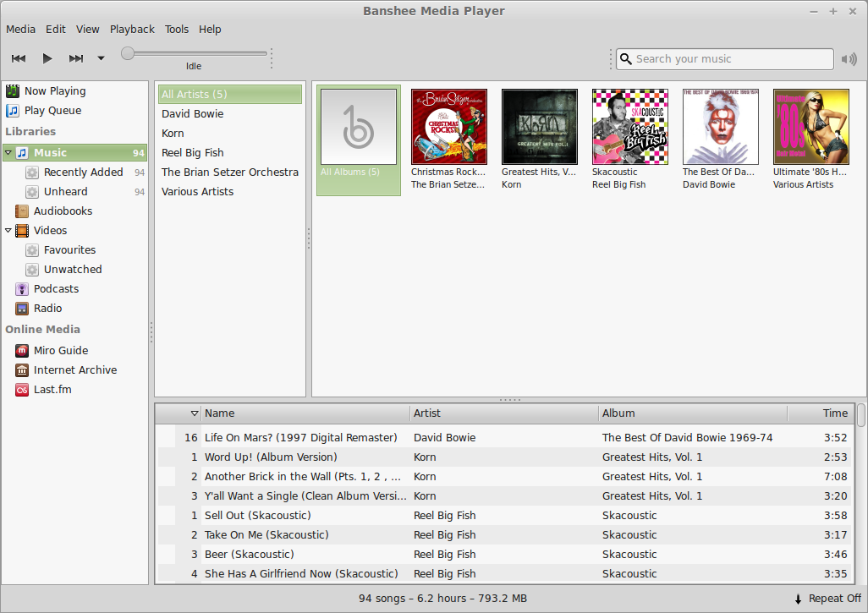Filter by artist Korn
The height and width of the screenshot is (613, 868).
(x=230, y=134)
